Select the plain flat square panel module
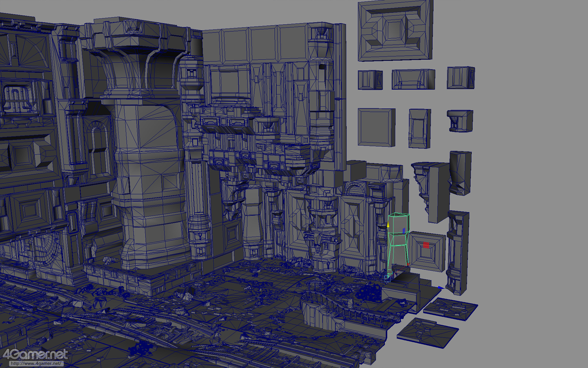This screenshot has width=588, height=368. tap(376, 127)
